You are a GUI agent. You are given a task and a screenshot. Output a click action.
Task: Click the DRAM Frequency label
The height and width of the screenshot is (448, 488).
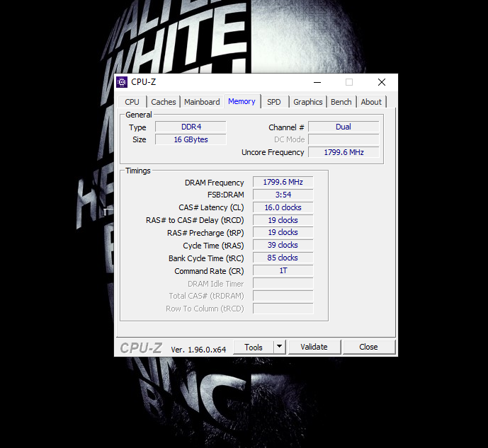(214, 183)
